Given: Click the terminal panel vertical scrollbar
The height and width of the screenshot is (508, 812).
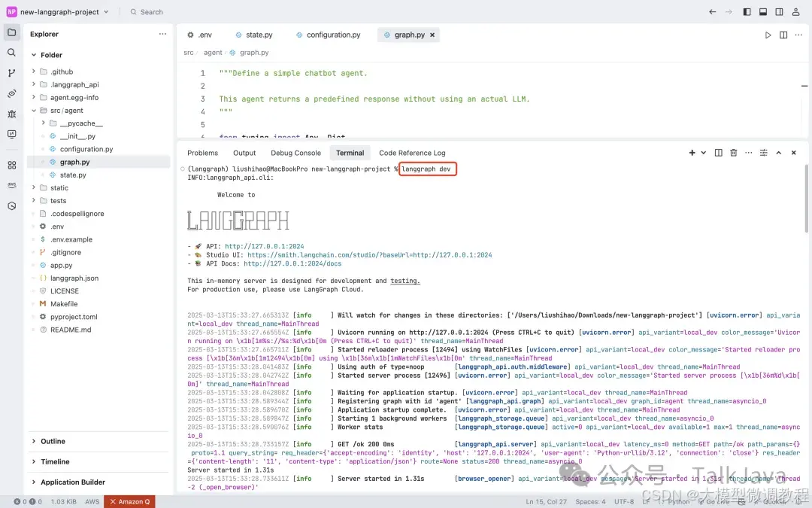Looking at the screenshot, I should click(x=806, y=199).
